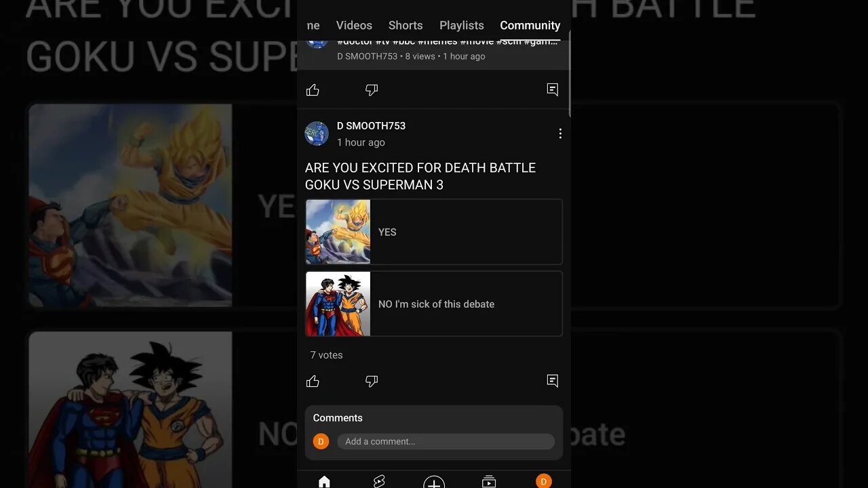Click the 7 votes count
This screenshot has height=488, width=868.
(x=326, y=355)
